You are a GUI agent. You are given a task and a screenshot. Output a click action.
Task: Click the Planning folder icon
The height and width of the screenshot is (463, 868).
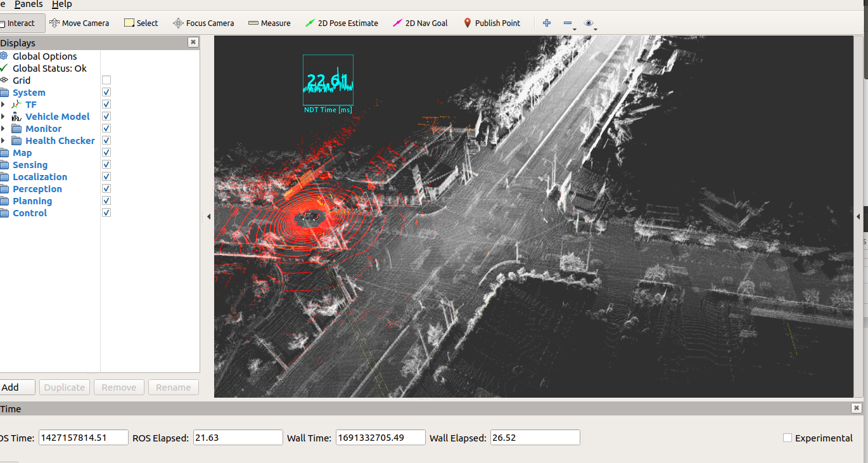point(4,201)
